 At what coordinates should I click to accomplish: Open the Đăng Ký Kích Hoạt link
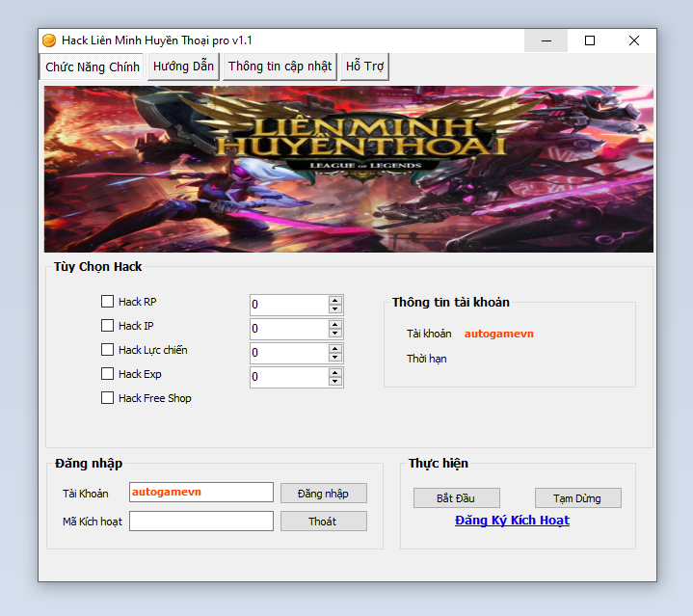pos(512,521)
